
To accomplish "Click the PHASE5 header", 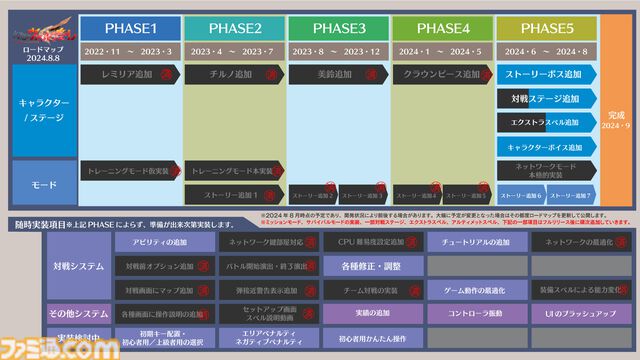I will tap(547, 28).
